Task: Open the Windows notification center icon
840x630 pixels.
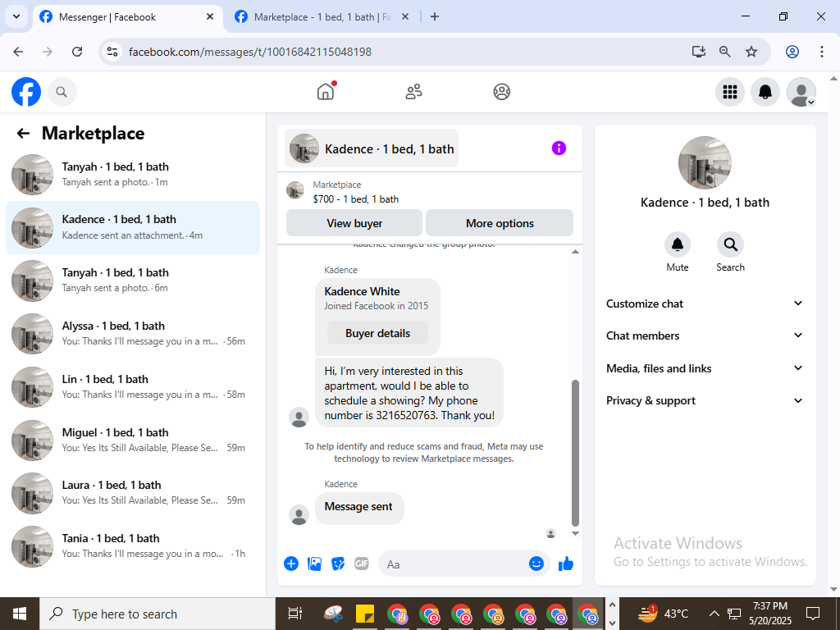Action: click(x=813, y=614)
